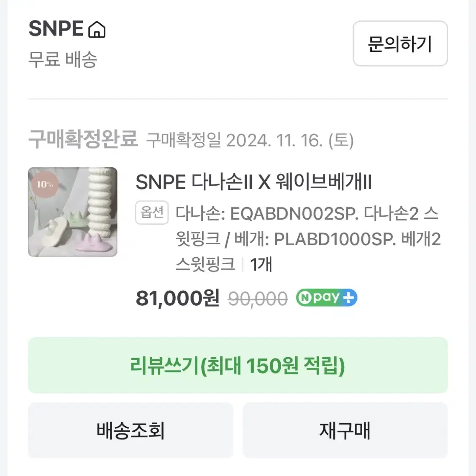Tap the 10% discount badge on thumbnail
This screenshot has width=476, height=476.
[45, 184]
